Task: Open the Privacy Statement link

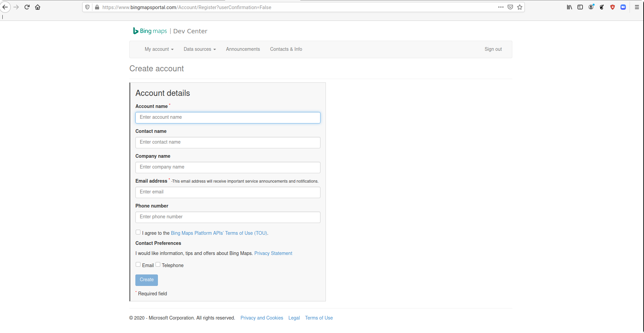Action: (x=273, y=253)
